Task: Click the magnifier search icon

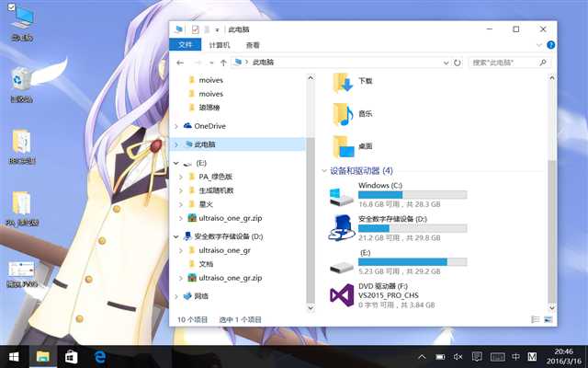Action: [543, 63]
